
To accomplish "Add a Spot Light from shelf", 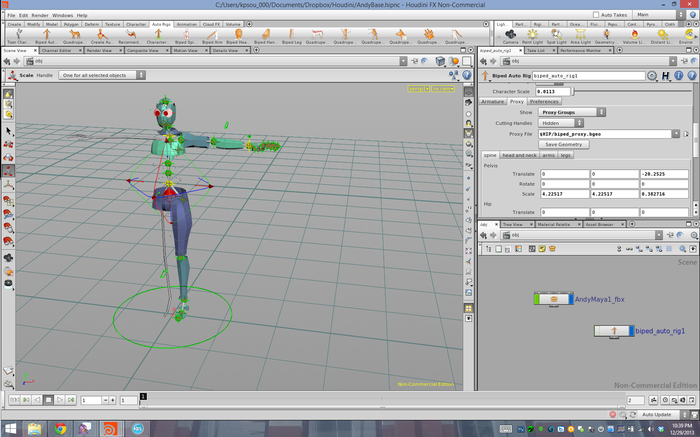I will pos(556,36).
